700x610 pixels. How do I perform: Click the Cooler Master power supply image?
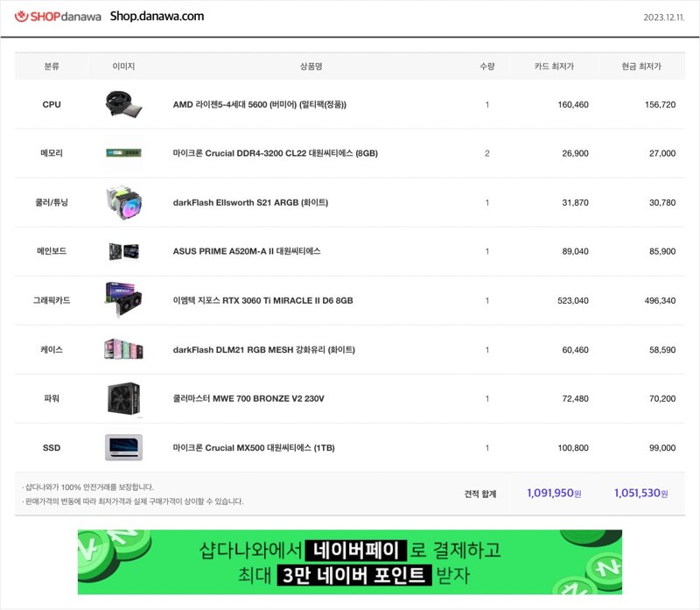click(x=123, y=398)
